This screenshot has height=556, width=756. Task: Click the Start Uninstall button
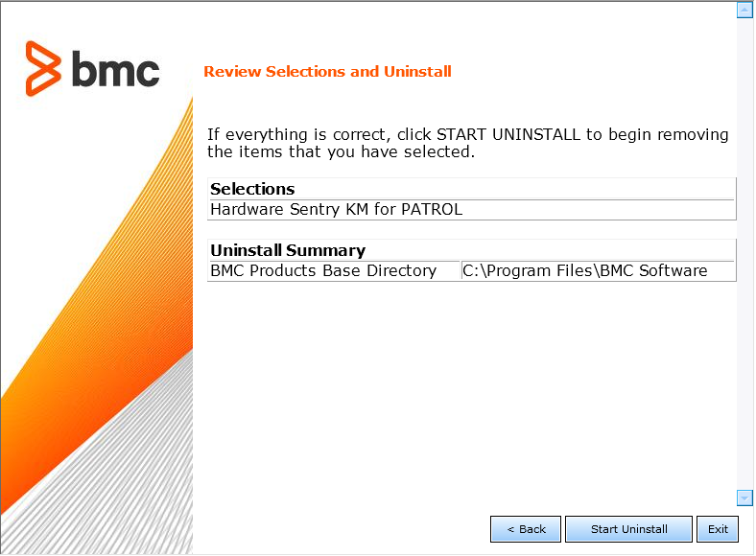628,529
